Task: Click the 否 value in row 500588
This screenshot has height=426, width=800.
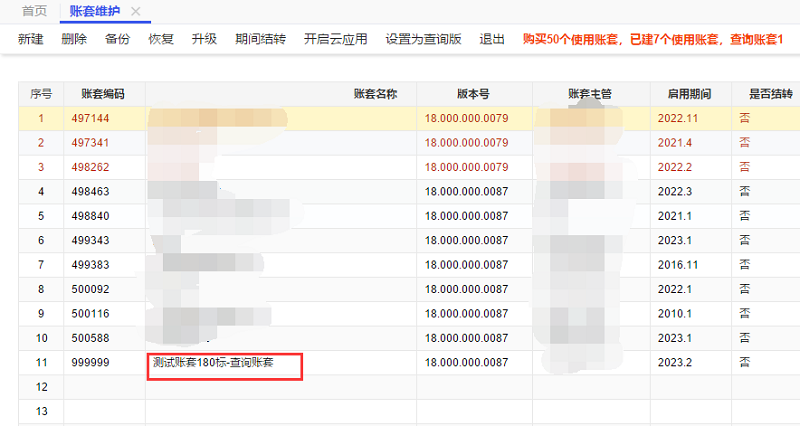Action: [744, 338]
